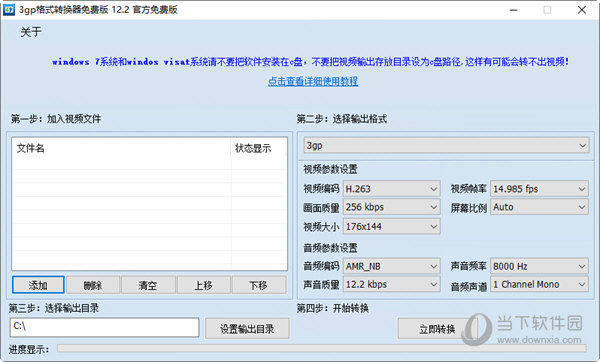Open the 画面质量 256 kbps dropdown

[391, 207]
